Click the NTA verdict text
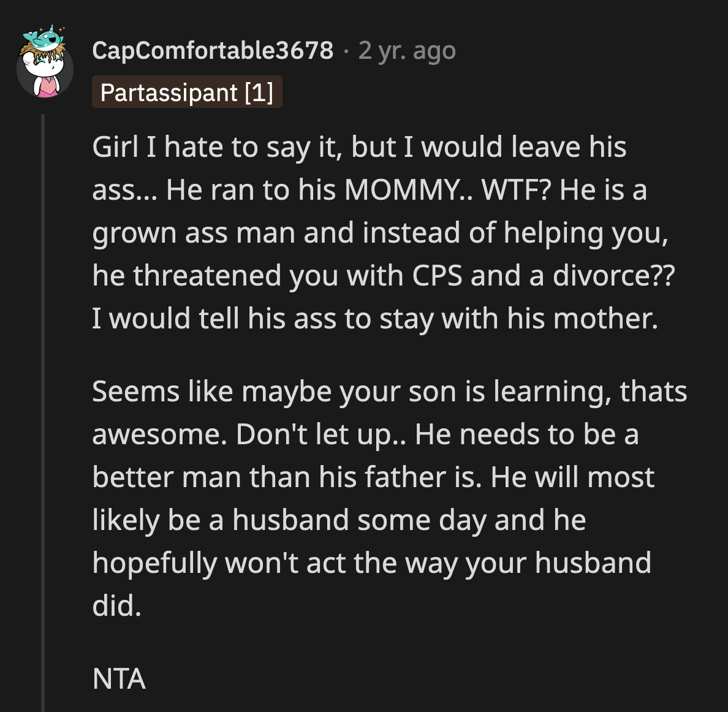Screen dimensions: 728x712 pyautogui.click(x=119, y=679)
